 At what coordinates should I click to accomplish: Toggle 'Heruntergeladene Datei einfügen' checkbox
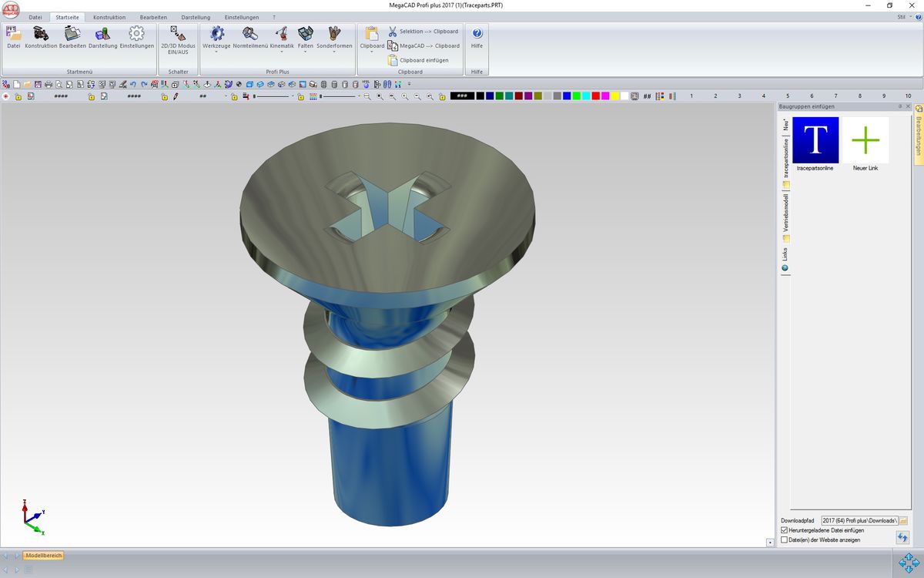785,530
